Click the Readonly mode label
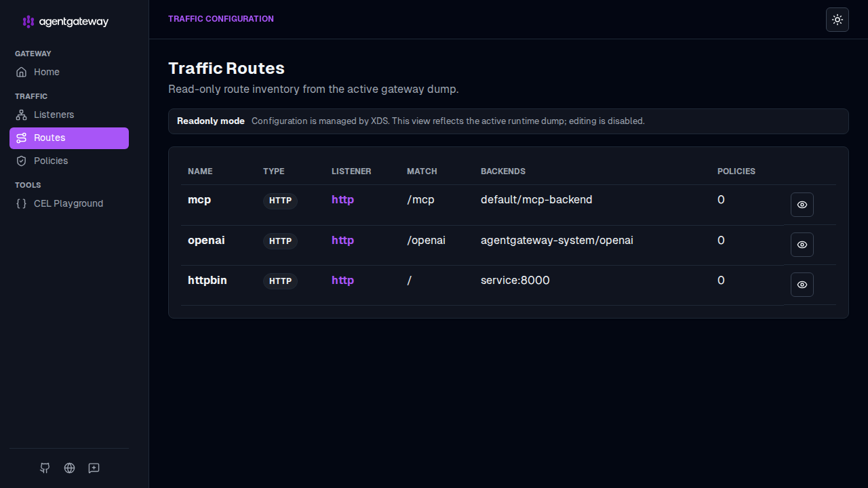The image size is (868, 488). coord(211,121)
